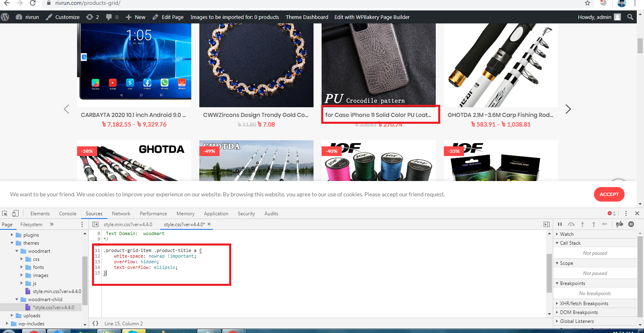Toggle pause on exceptions

point(631,224)
